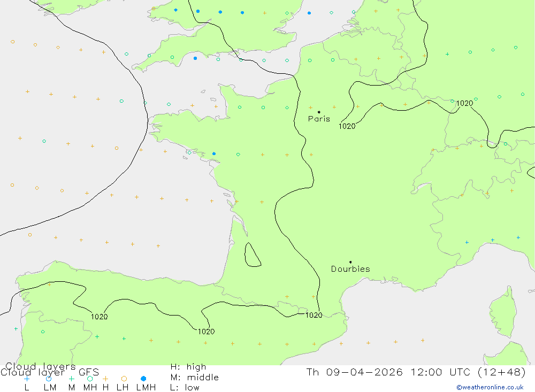Click the forecast date 'Th 09-04-2026'
Screen dimensions: 535x392
click(355, 372)
